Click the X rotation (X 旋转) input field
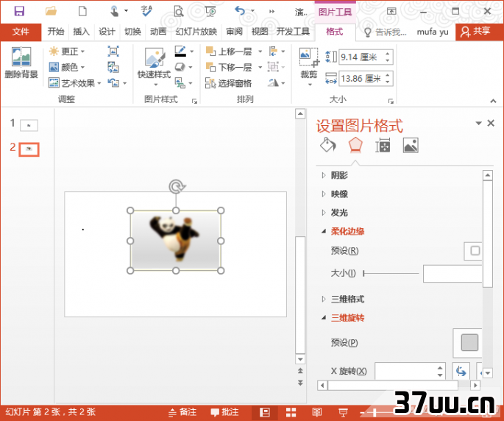 click(410, 371)
